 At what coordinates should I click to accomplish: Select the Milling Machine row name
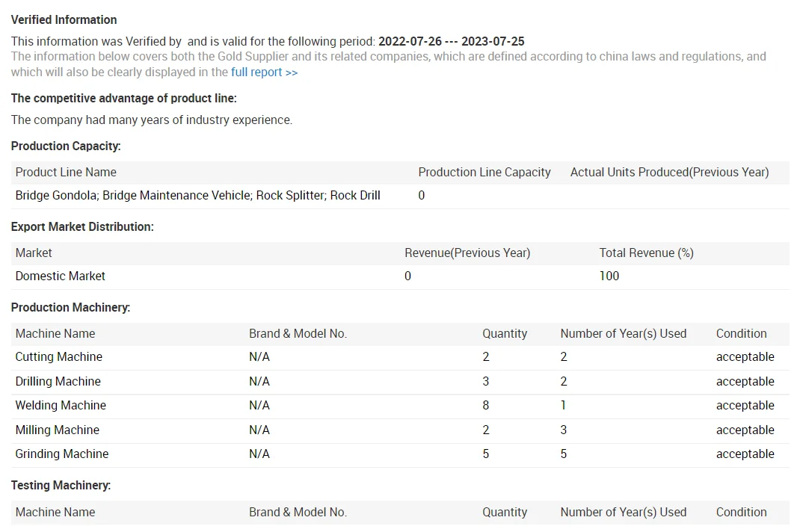pos(57,430)
